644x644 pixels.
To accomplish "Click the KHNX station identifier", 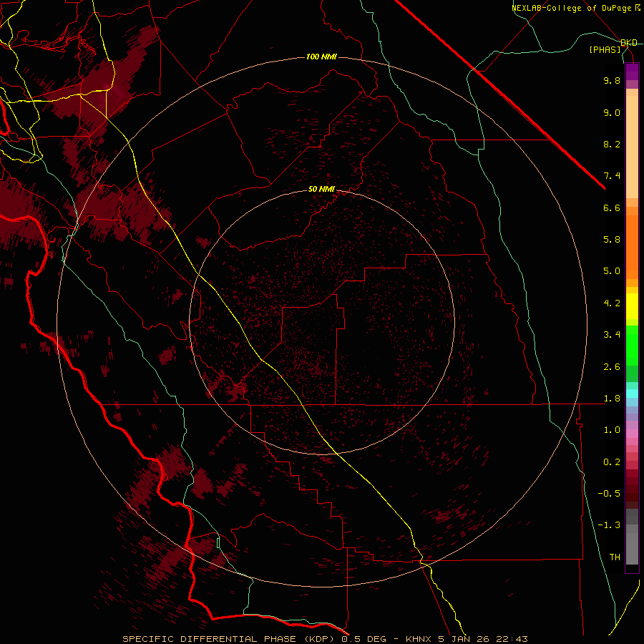I will tap(418, 639).
